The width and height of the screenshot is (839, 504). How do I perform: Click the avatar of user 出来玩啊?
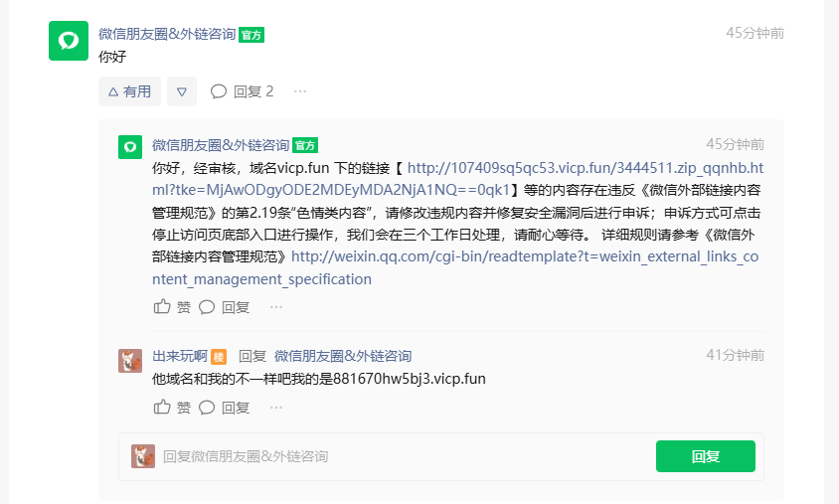coord(130,361)
